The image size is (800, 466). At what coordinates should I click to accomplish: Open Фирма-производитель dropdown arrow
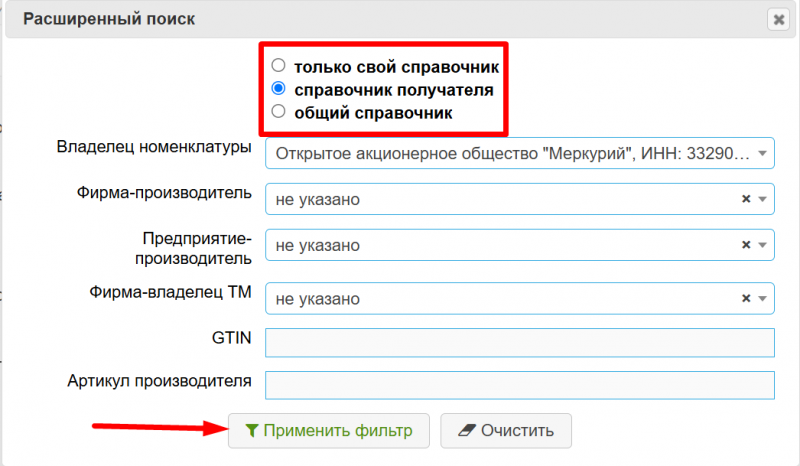coord(763,199)
